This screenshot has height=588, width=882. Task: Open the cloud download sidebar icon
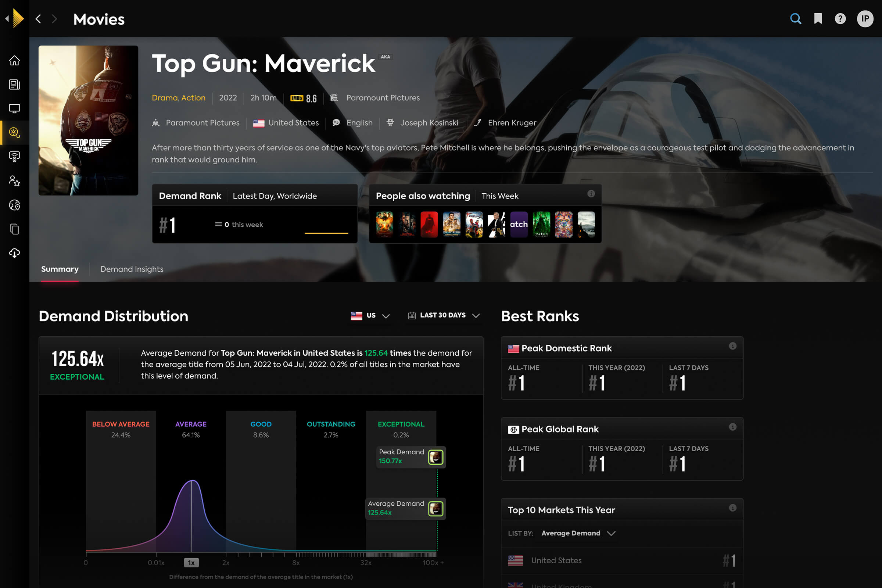click(x=14, y=253)
